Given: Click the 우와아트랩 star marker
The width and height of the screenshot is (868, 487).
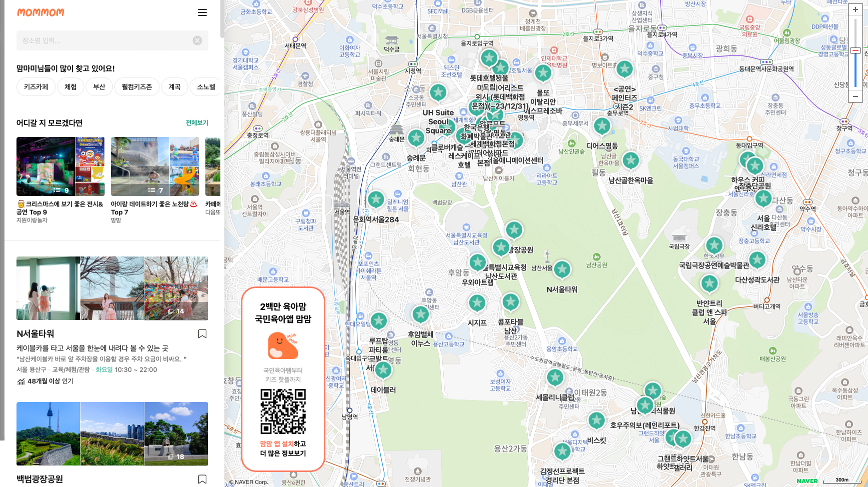Looking at the screenshot, I should (x=478, y=262).
